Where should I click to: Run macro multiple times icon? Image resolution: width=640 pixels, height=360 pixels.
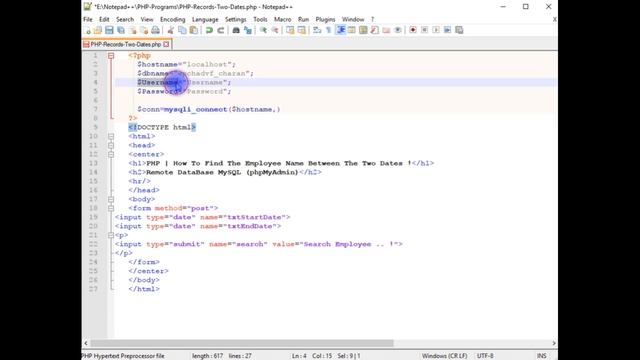point(447,30)
